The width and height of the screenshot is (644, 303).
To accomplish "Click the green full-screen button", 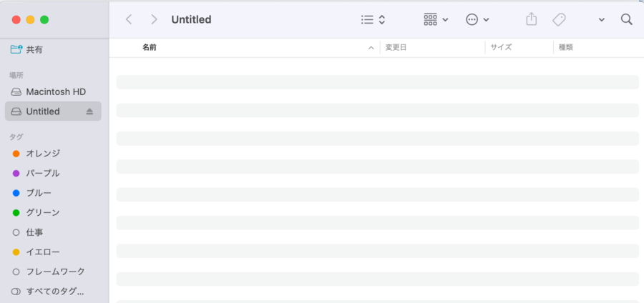I will tap(44, 19).
